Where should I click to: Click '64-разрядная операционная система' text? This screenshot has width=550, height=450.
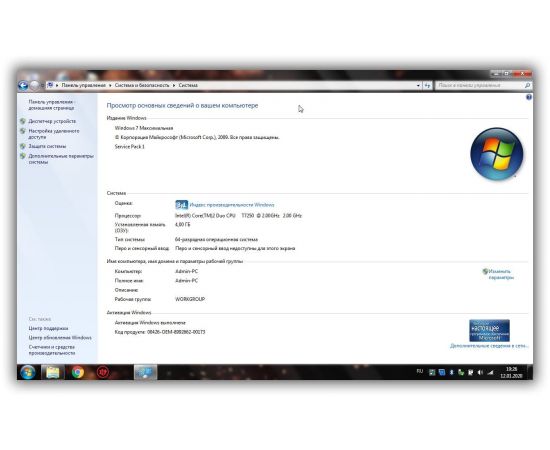point(216,240)
